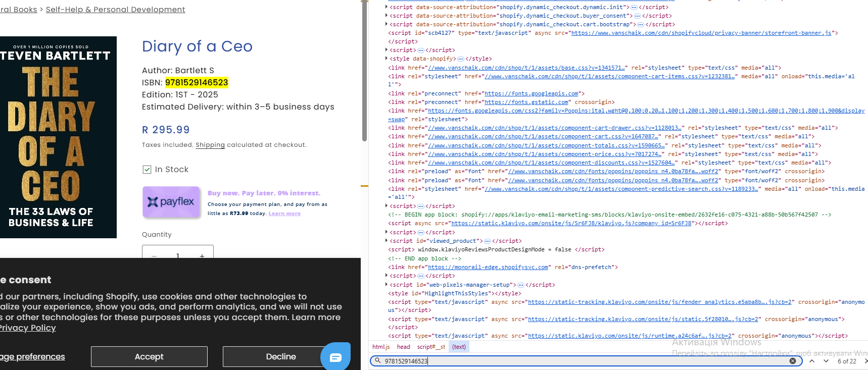The width and height of the screenshot is (868, 370).
Task: Clear the DevTools search field
Action: point(793,361)
